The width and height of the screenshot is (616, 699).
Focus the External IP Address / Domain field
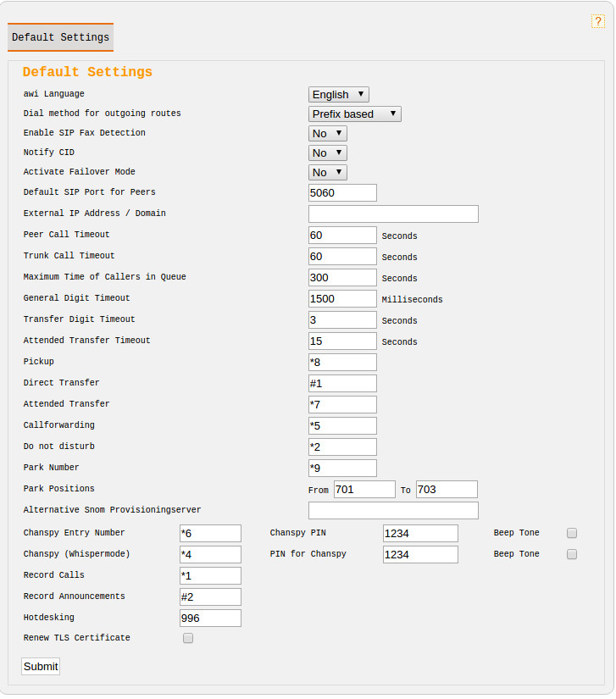point(393,214)
